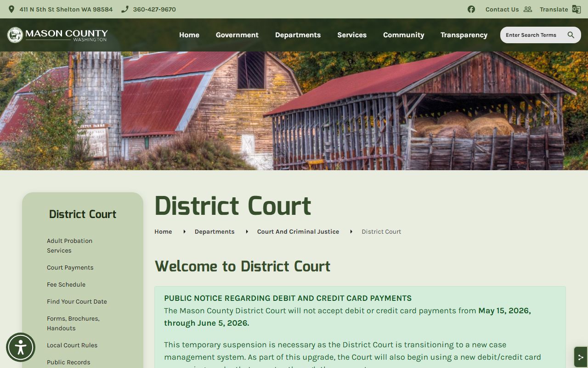The height and width of the screenshot is (368, 588).
Task: Click the Departments breadcrumb link
Action: pos(215,231)
